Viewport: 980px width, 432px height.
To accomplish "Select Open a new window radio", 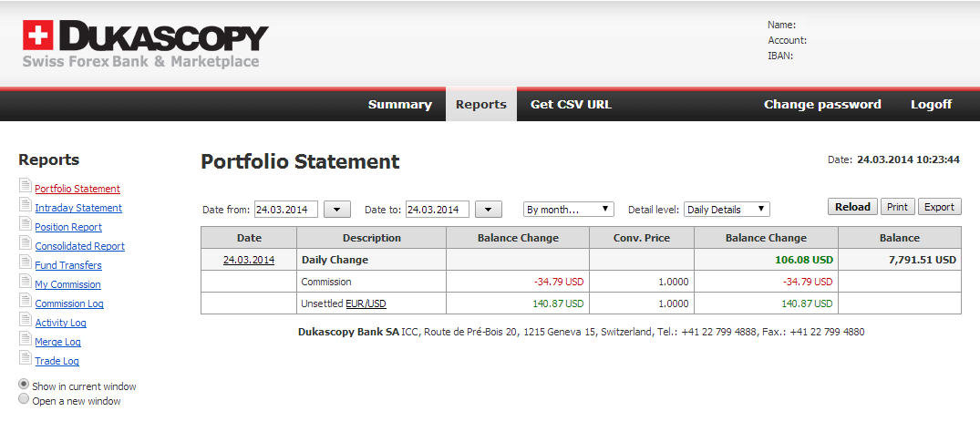I will click(x=24, y=399).
